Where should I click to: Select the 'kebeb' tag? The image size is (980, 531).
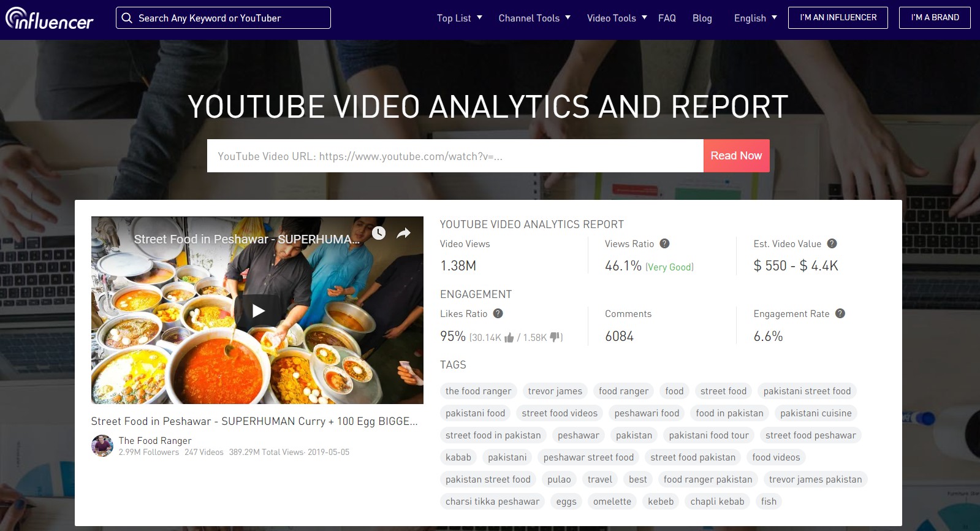[661, 502]
